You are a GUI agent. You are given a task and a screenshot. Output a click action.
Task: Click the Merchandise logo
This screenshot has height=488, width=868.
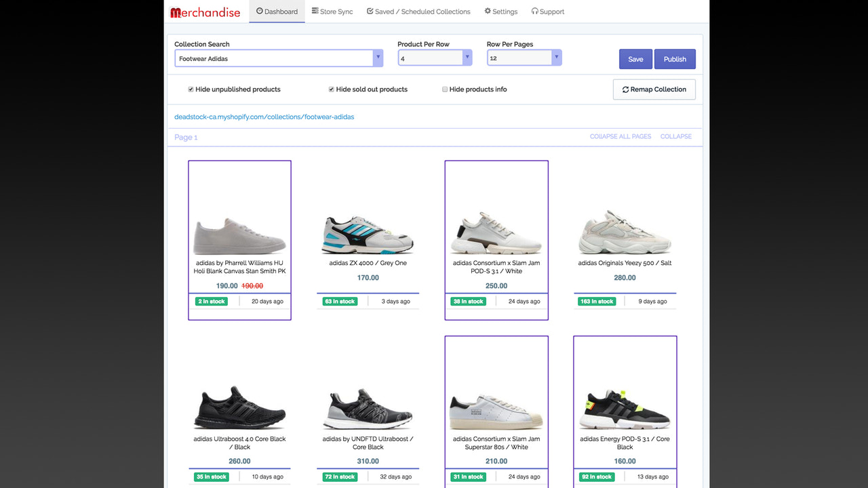[x=205, y=12]
